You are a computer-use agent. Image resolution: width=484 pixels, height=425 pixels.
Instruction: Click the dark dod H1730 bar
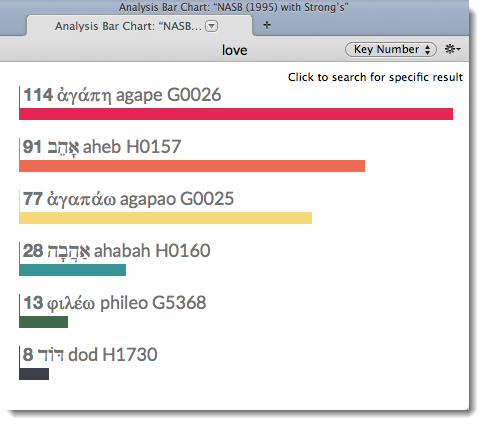pos(34,374)
